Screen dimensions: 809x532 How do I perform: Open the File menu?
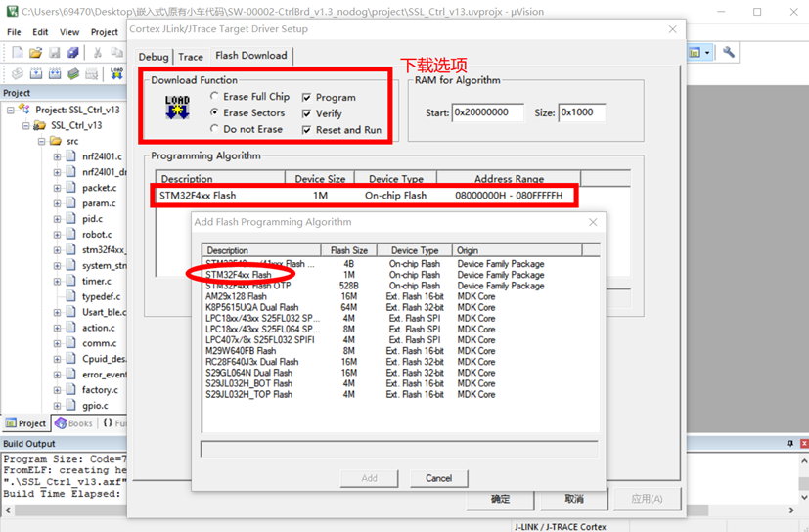pyautogui.click(x=14, y=32)
